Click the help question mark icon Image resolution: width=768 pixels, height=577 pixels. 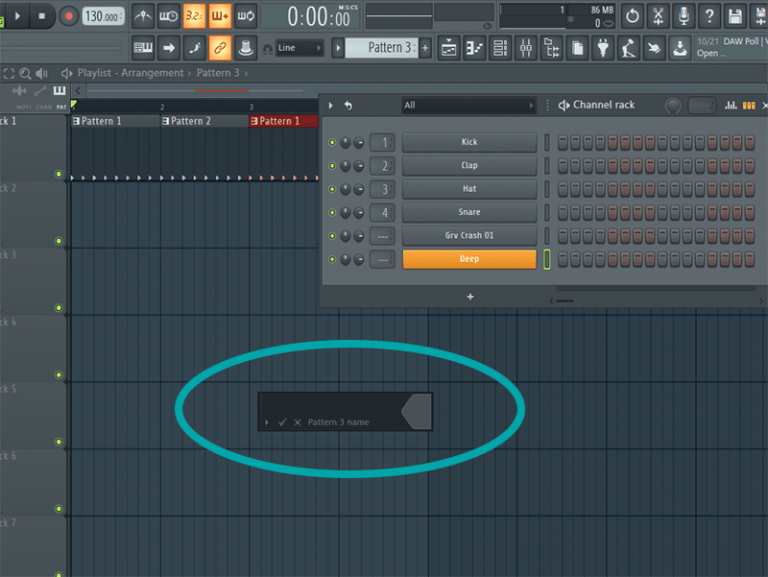(709, 16)
